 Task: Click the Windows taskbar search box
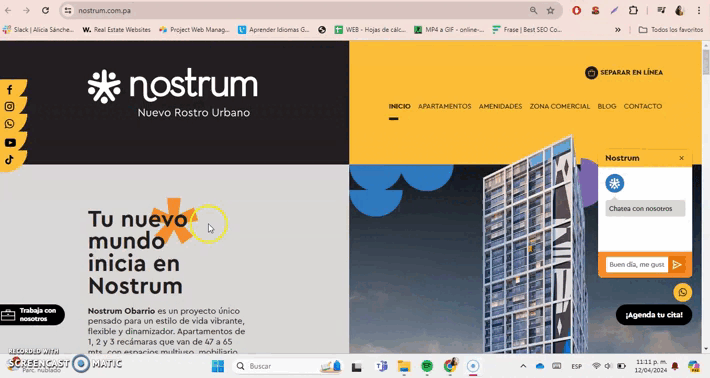click(x=288, y=366)
